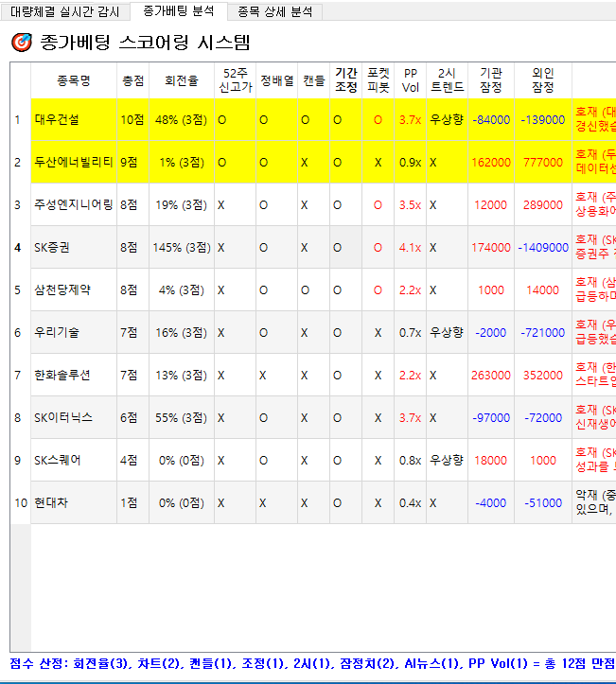
Task: Click the 145% (3점) turnover cell
Action: pyautogui.click(x=182, y=247)
